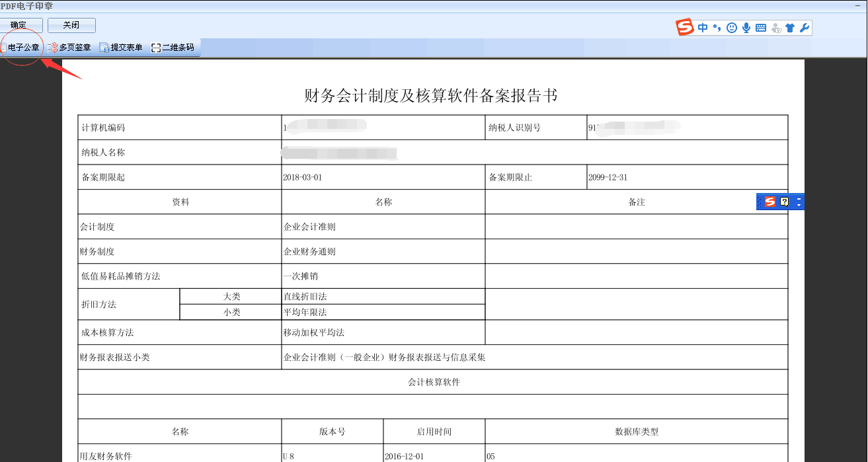Toggle the punctuation mode icon in Sogou bar
Image resolution: width=868 pixels, height=462 pixels.
[x=717, y=28]
